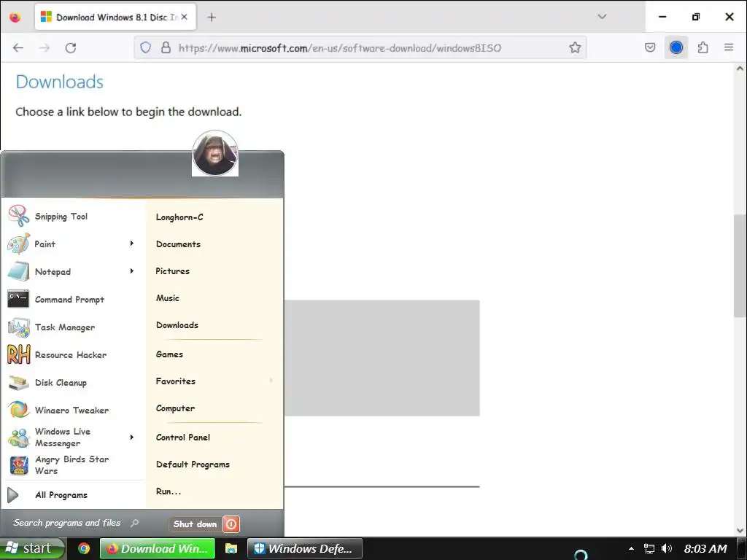Launch Paint from its palette icon
This screenshot has width=747, height=560.
(x=18, y=244)
